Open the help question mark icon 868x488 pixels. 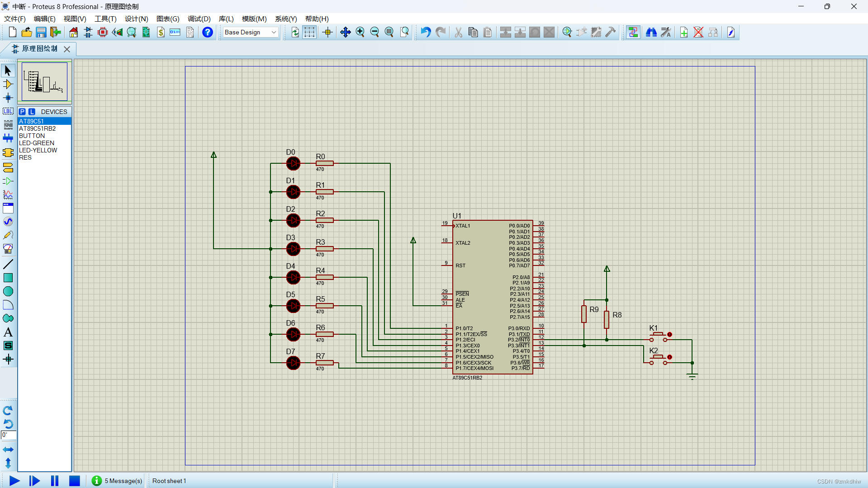(207, 32)
